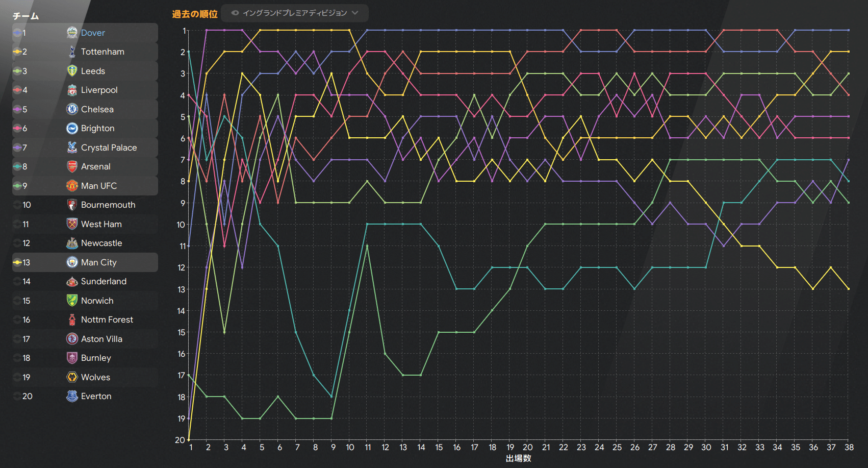Click the Sunderland club badge
Screen dimensions: 868x468
[x=72, y=281]
